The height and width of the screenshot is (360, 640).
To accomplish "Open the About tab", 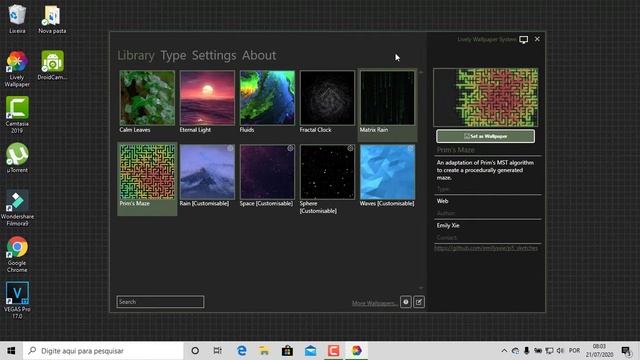I will tap(259, 56).
